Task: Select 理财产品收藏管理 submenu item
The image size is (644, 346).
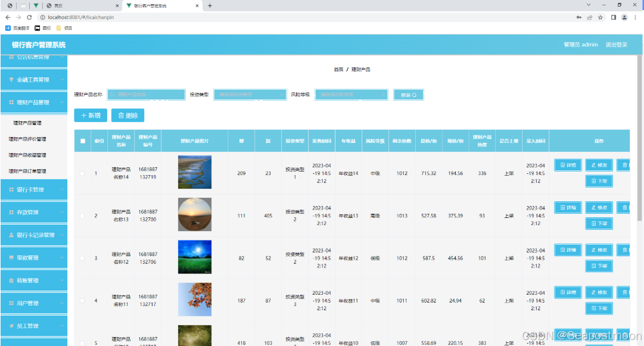Action: pyautogui.click(x=27, y=155)
